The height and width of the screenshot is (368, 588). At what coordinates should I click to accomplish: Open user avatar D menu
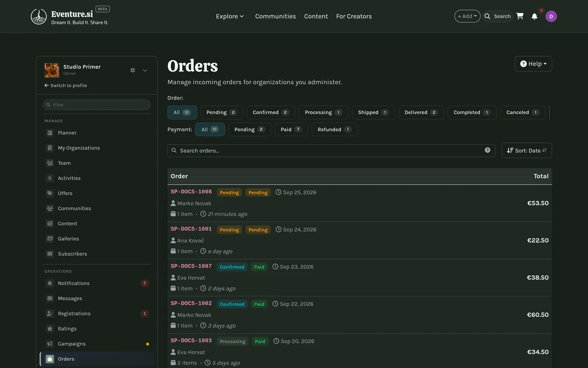[x=551, y=16]
